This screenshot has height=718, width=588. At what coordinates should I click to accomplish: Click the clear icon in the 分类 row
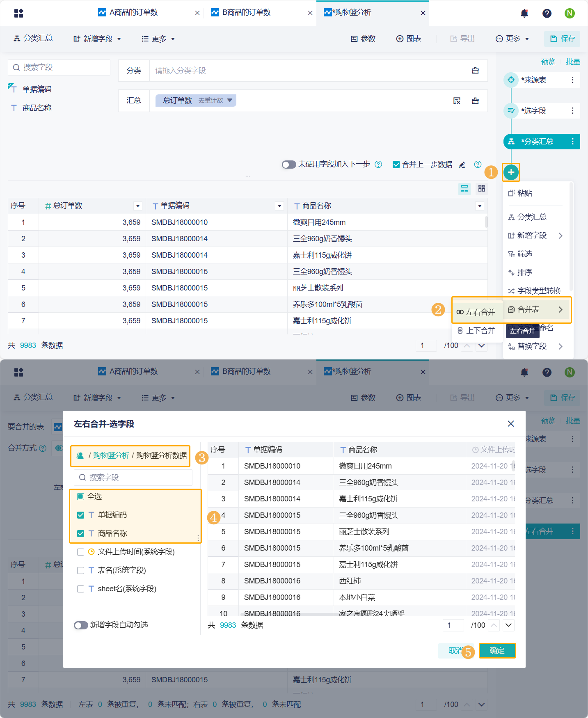475,71
